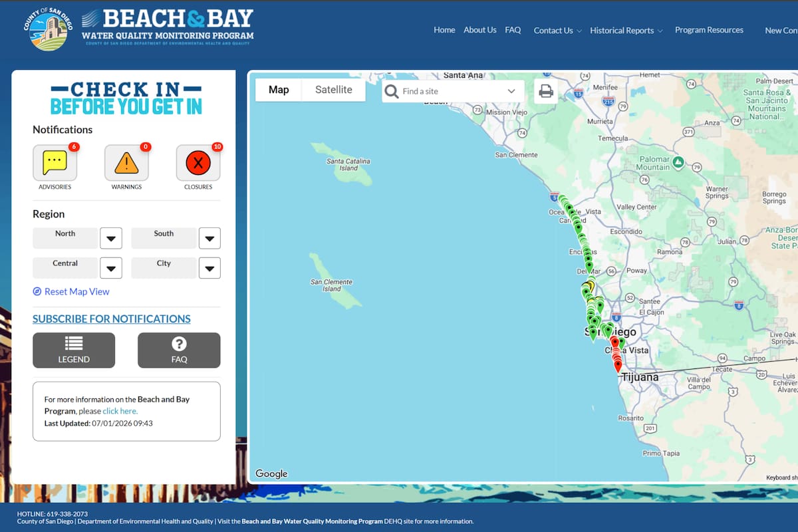Click the yellow advisory pin near Del Mar
This screenshot has width=798, height=532.
click(590, 287)
